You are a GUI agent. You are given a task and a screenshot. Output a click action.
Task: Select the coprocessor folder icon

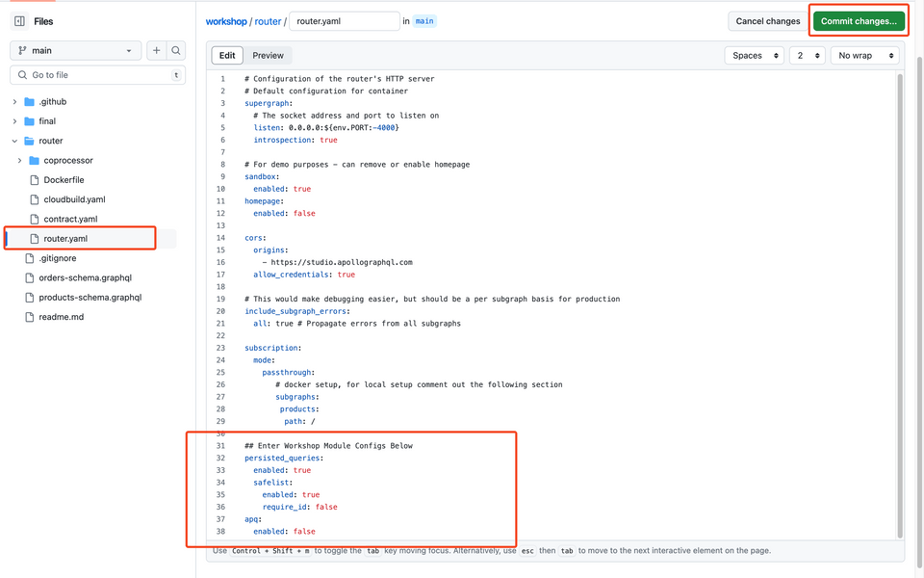coord(35,161)
